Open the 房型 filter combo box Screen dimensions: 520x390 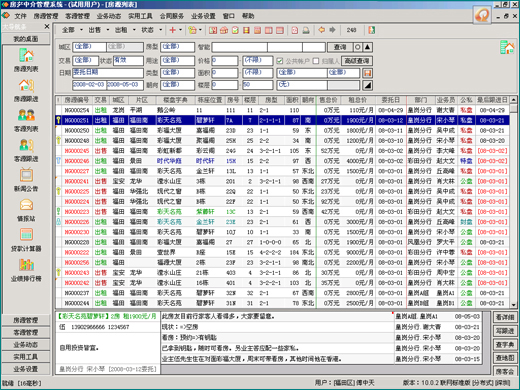click(177, 47)
